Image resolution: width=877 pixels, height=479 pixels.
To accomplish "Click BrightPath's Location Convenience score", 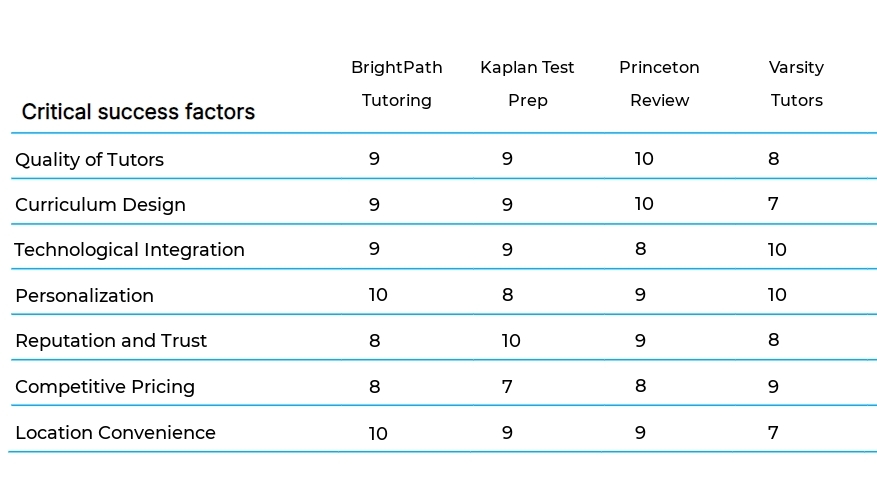I will pos(378,433).
